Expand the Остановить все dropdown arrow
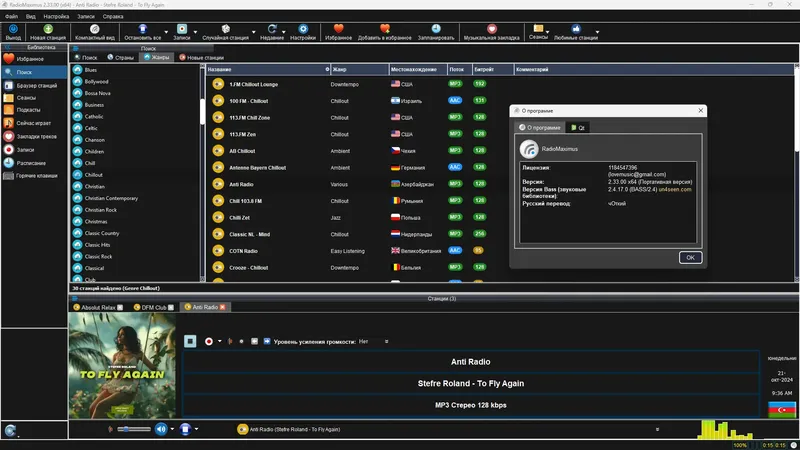800x450 pixels. pyautogui.click(x=166, y=32)
